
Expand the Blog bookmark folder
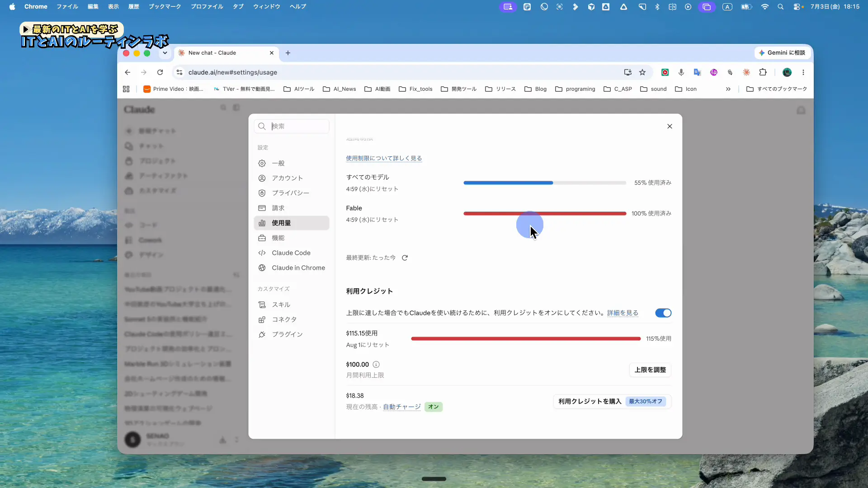tap(535, 89)
